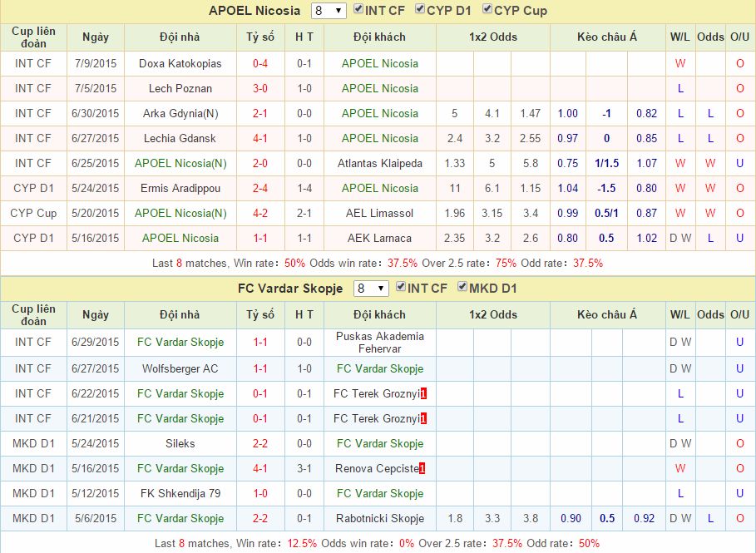Toggle CYP D1 checkbox

420,9
